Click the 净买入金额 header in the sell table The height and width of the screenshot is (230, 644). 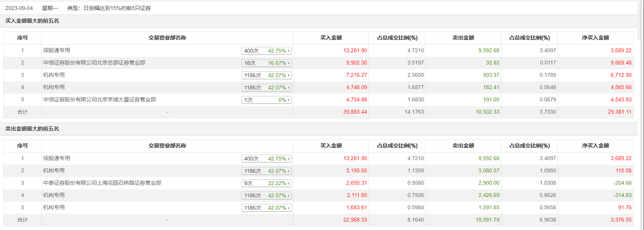click(595, 146)
